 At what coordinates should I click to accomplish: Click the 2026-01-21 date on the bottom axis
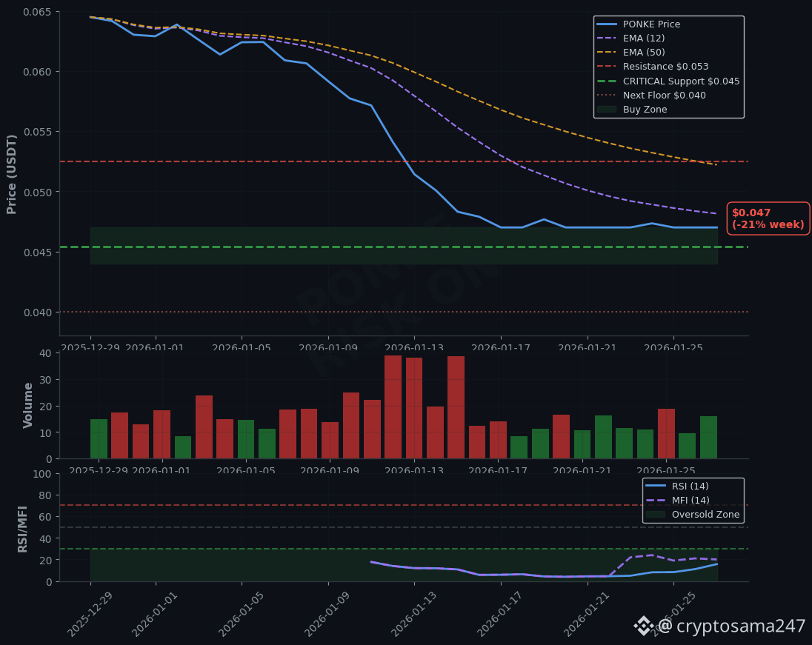[586, 615]
